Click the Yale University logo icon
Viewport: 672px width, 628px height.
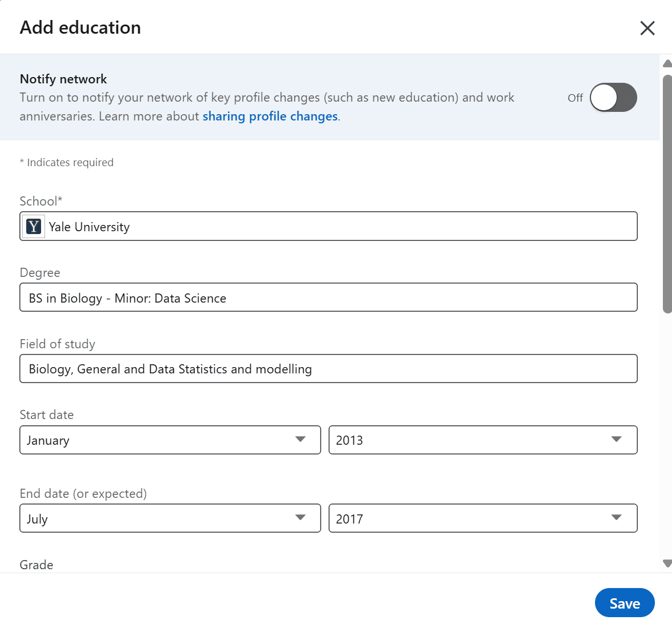tap(33, 226)
